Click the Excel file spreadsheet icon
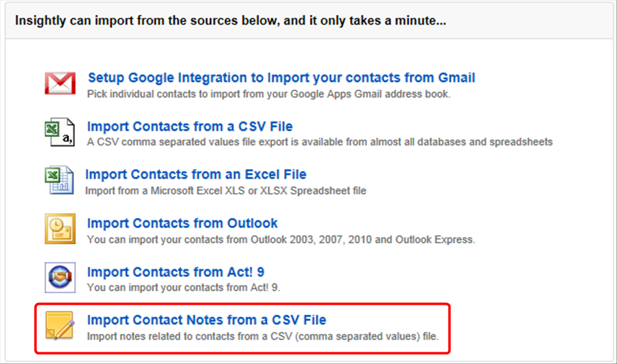Viewport: 617px width, 364px height. pyautogui.click(x=59, y=180)
